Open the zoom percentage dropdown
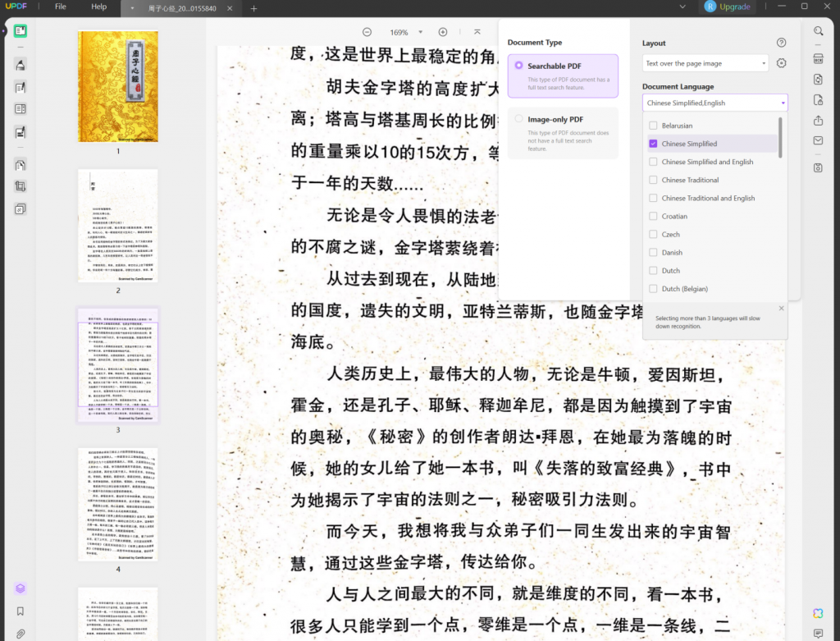840x641 pixels. point(404,32)
